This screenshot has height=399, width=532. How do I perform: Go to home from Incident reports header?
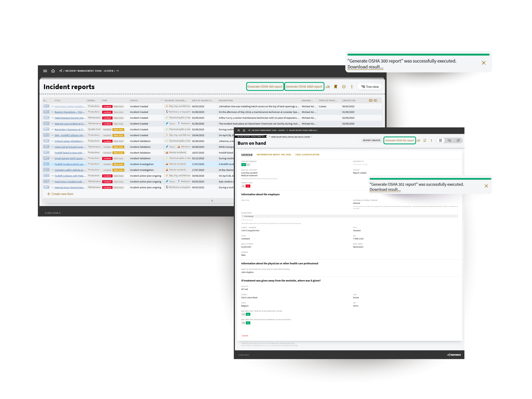point(53,71)
